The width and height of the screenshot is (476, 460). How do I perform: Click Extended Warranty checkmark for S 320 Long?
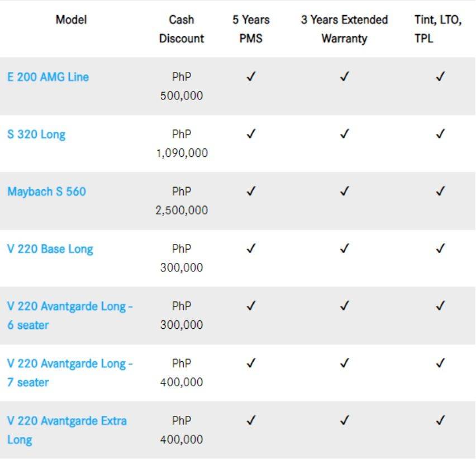tap(345, 133)
